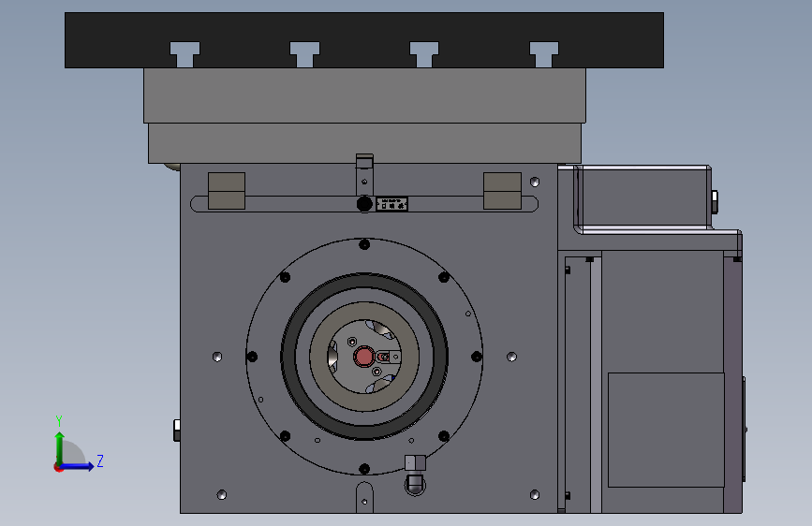Select the screw at the housing's top right corner

[535, 182]
